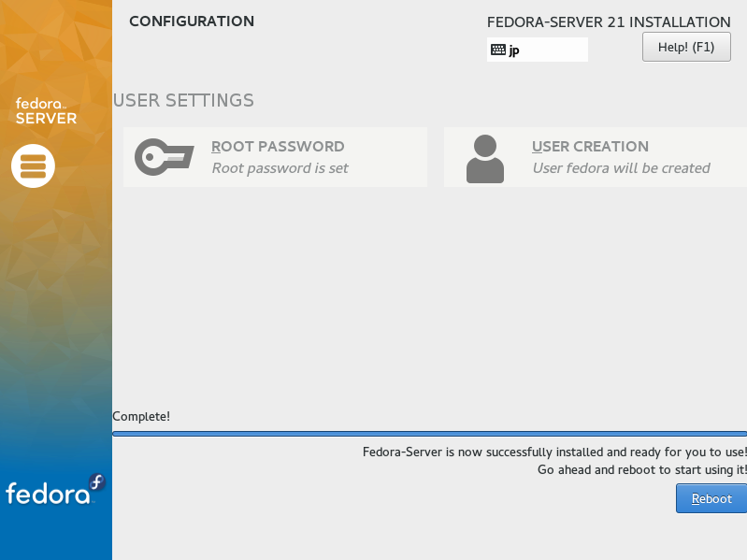Image resolution: width=747 pixels, height=560 pixels.
Task: Click the user silhouette icon
Action: [485, 159]
